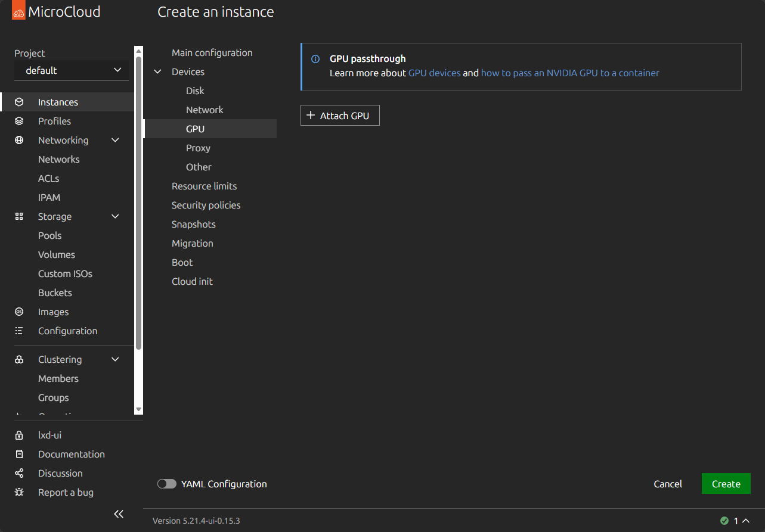Expand the operations panel chevron

point(746,521)
